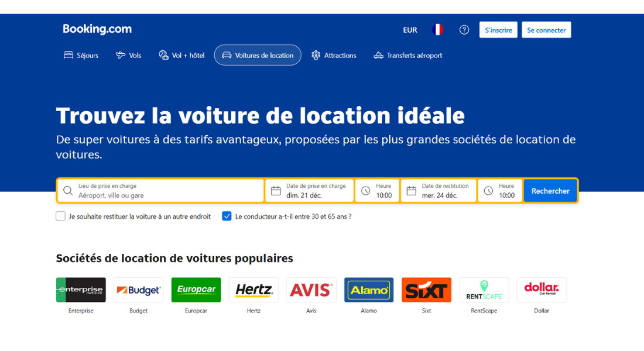
Task: Open the help question mark icon
Action: [464, 30]
